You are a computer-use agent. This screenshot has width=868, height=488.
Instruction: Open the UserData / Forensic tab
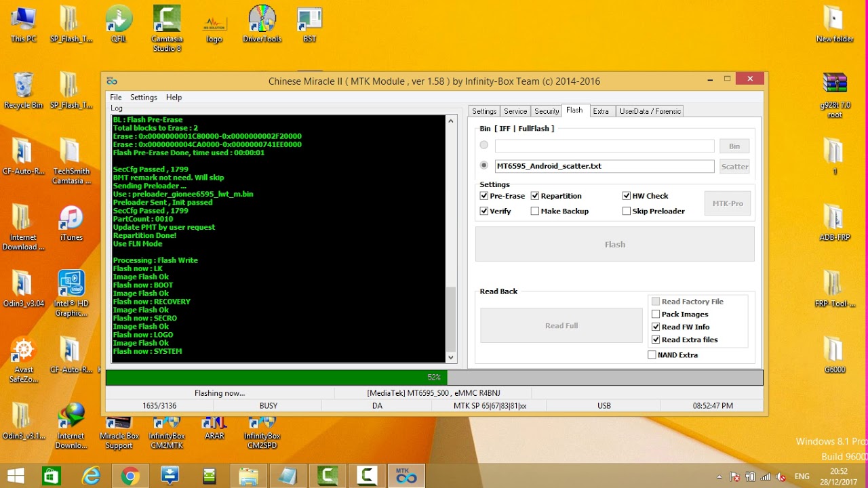tap(649, 111)
